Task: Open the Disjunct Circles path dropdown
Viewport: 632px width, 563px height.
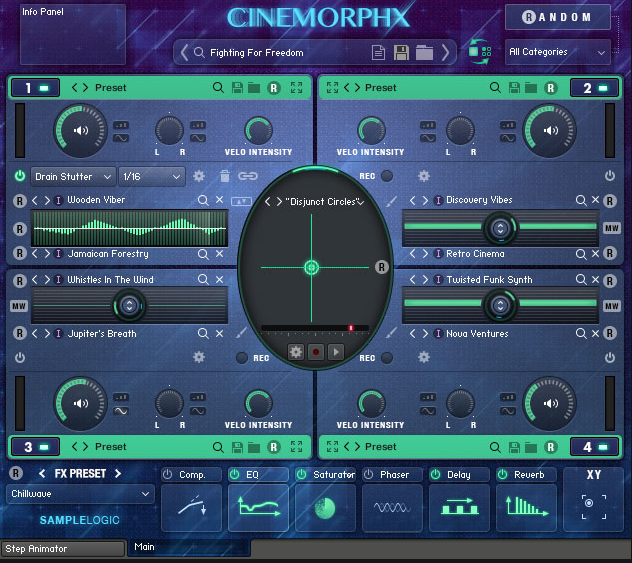Action: (x=324, y=202)
